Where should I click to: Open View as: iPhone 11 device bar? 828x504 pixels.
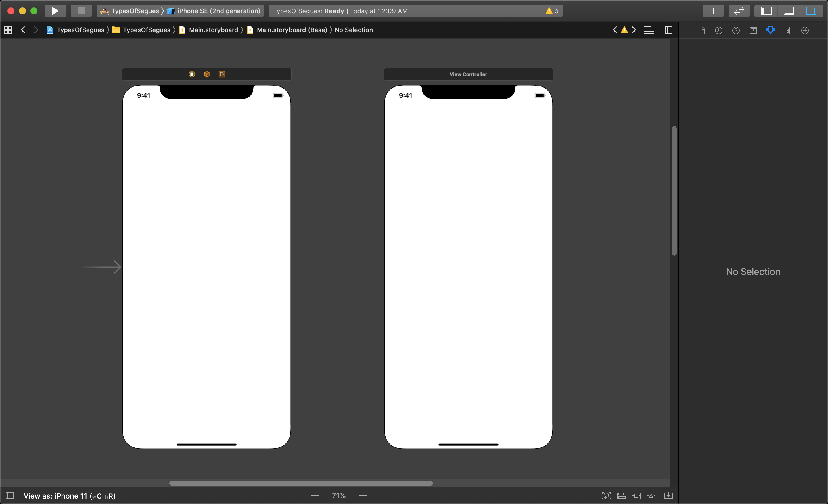70,496
